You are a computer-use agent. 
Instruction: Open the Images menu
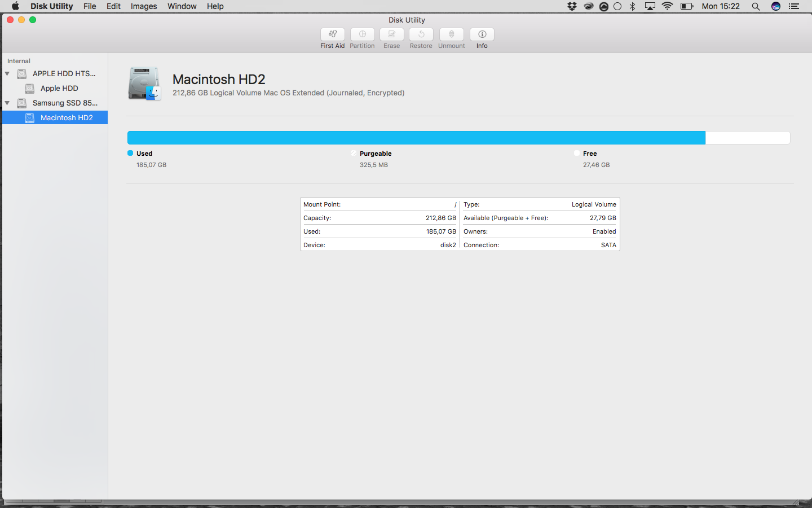(143, 6)
